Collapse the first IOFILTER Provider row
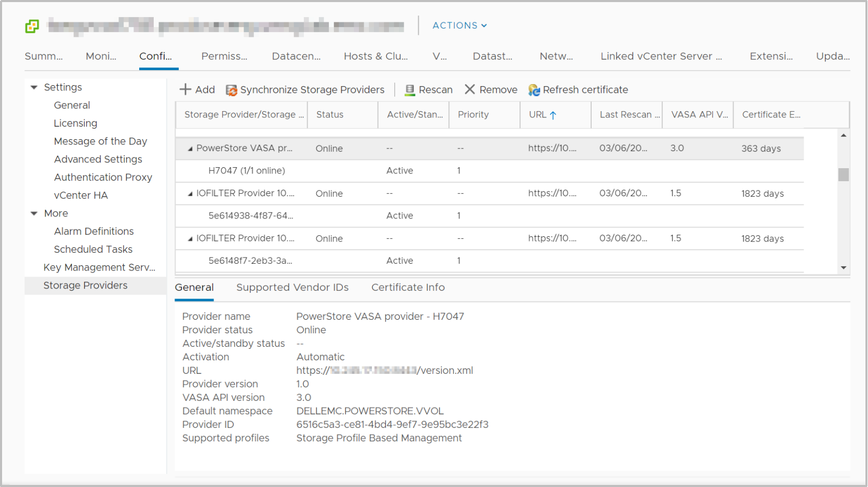Image resolution: width=868 pixels, height=487 pixels. (190, 194)
